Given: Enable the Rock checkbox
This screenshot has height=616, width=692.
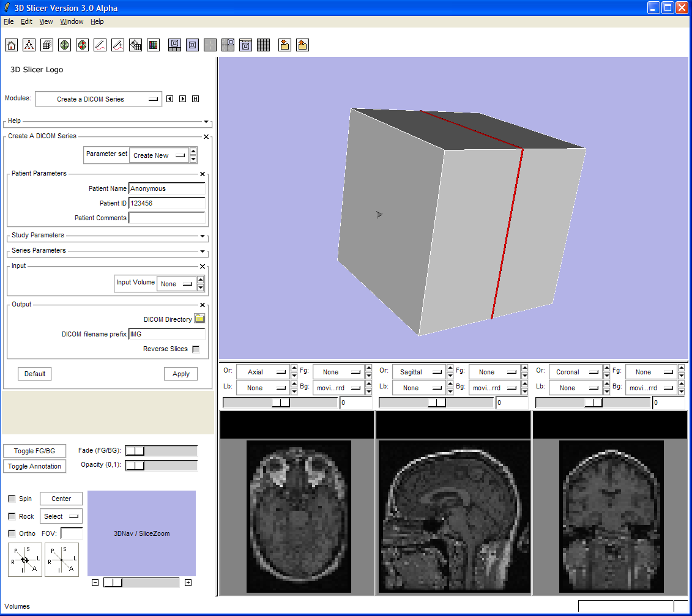Looking at the screenshot, I should point(12,516).
